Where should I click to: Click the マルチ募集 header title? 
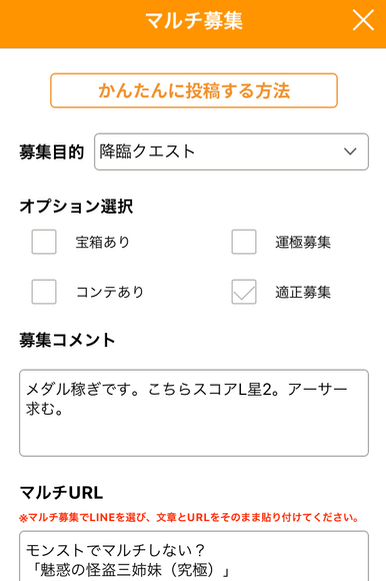coord(194,21)
